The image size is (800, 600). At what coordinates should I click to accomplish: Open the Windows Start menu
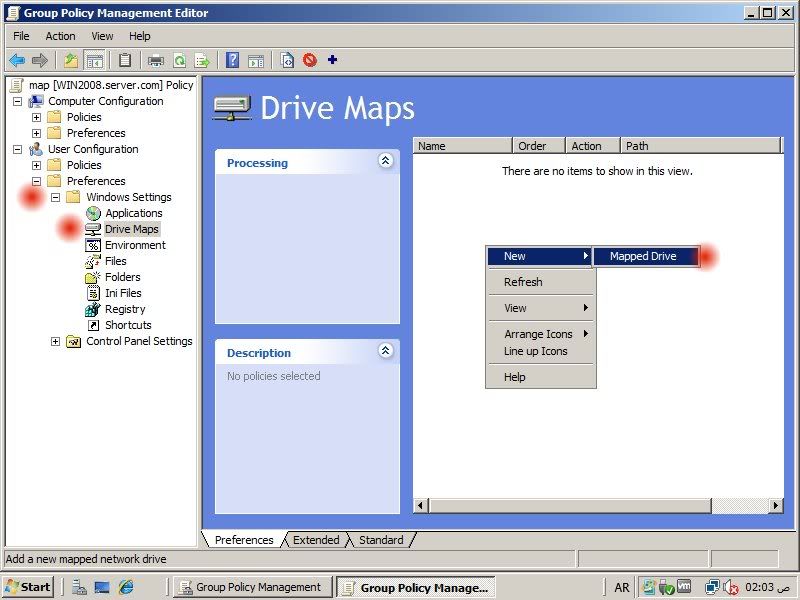pos(29,587)
